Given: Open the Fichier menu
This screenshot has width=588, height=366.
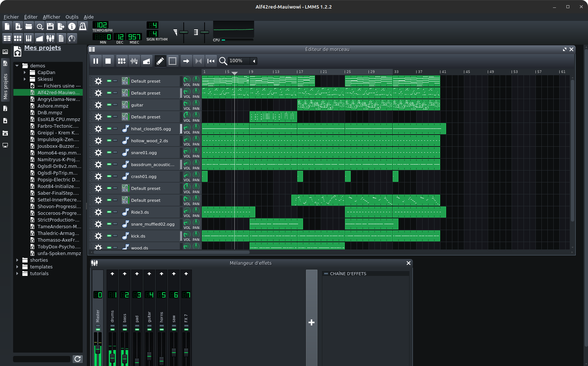Looking at the screenshot, I should click(x=11, y=17).
